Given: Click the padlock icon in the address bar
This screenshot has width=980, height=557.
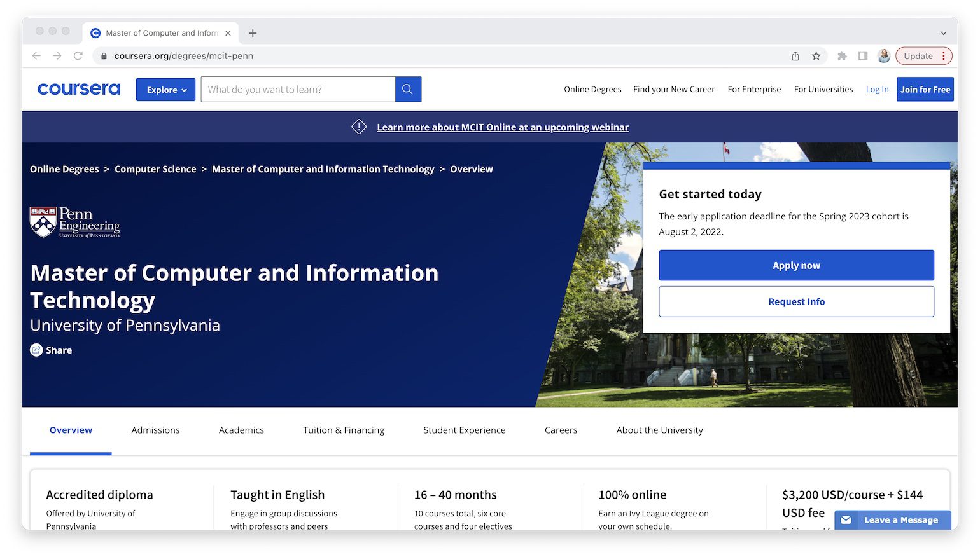Looking at the screenshot, I should (x=104, y=55).
